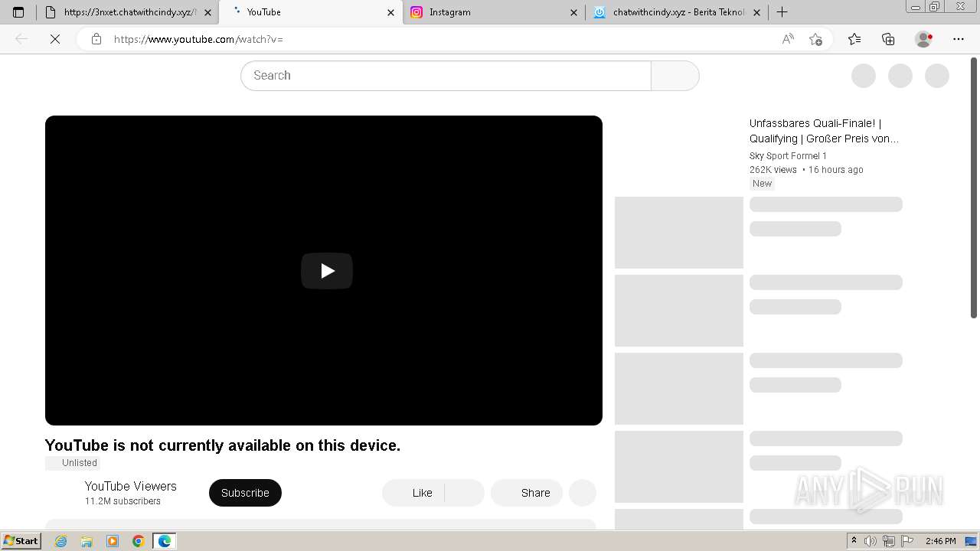Select Edge icon in taskbar

165,541
